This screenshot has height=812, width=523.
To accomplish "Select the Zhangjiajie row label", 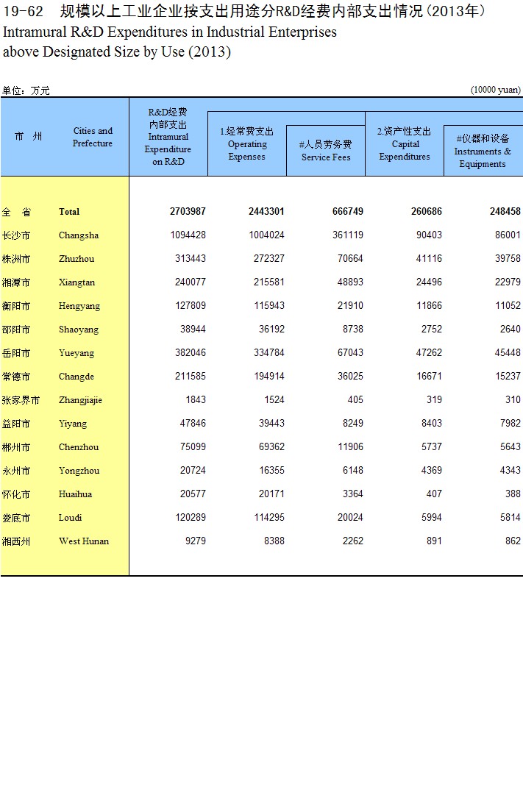I will (x=80, y=400).
